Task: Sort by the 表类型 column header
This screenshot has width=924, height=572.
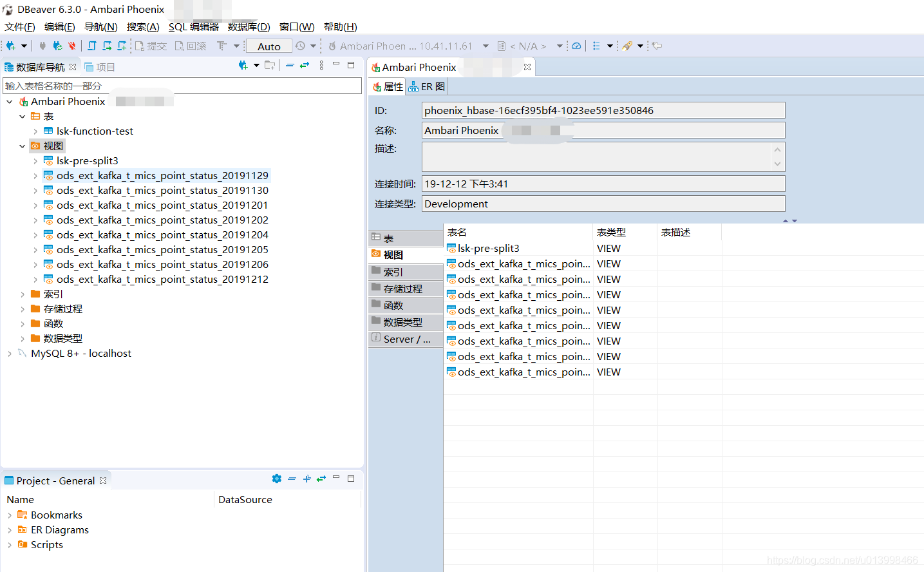Action: [x=625, y=232]
